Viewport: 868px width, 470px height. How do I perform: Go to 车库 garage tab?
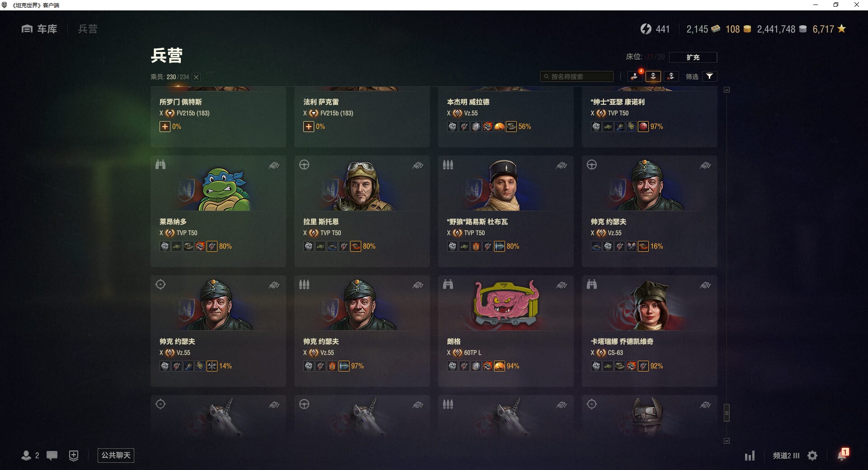[x=39, y=29]
